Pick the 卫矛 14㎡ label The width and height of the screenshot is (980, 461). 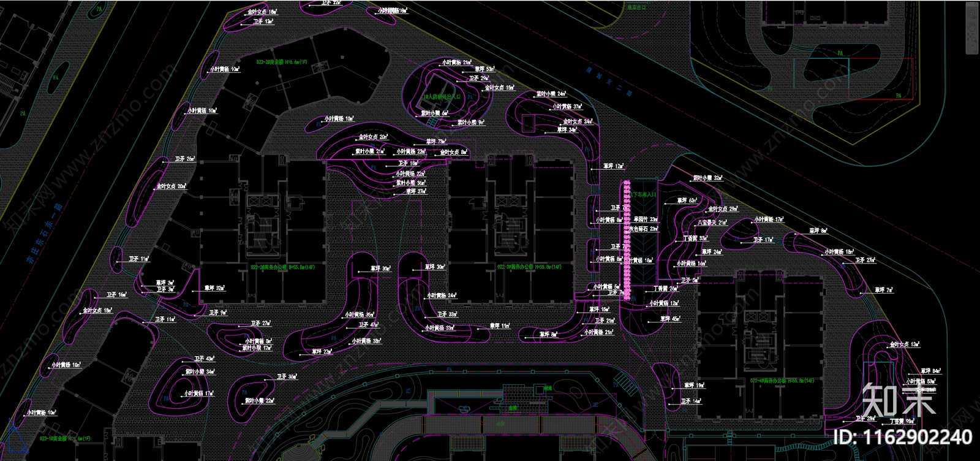(692, 401)
